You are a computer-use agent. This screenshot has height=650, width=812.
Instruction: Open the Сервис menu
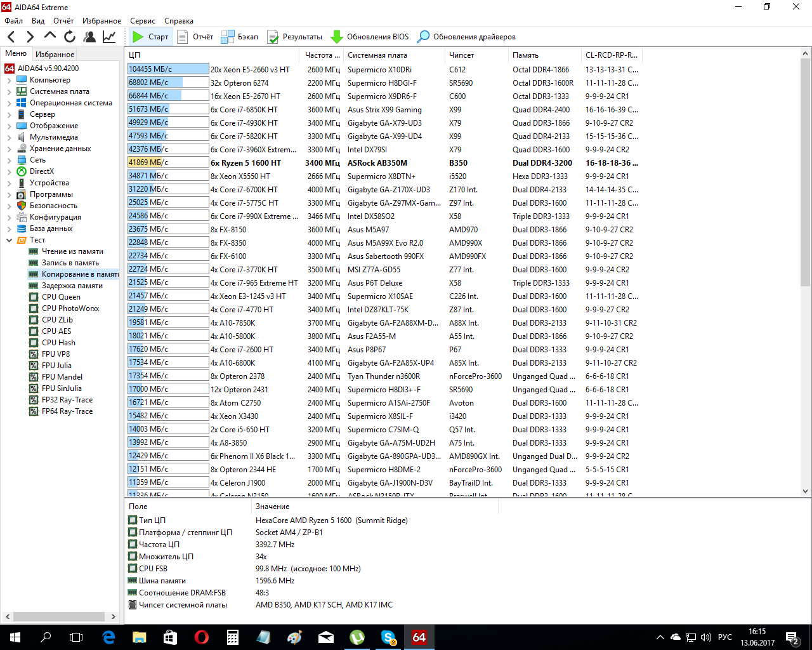[x=143, y=21]
